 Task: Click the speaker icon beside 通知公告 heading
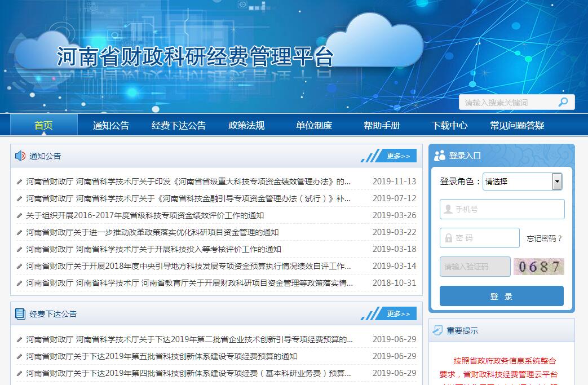click(x=20, y=156)
